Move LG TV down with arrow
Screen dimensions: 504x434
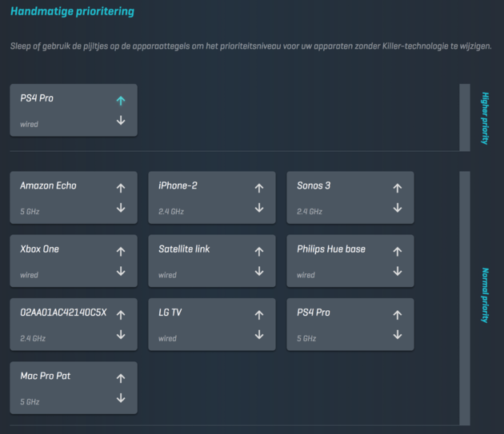point(259,335)
